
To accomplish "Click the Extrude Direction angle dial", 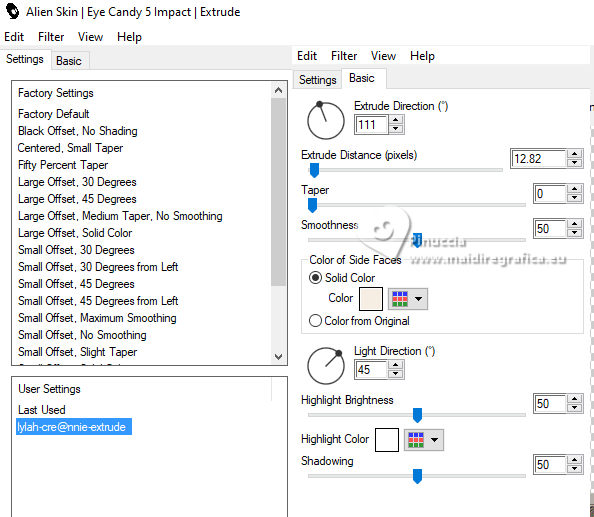I will point(325,121).
